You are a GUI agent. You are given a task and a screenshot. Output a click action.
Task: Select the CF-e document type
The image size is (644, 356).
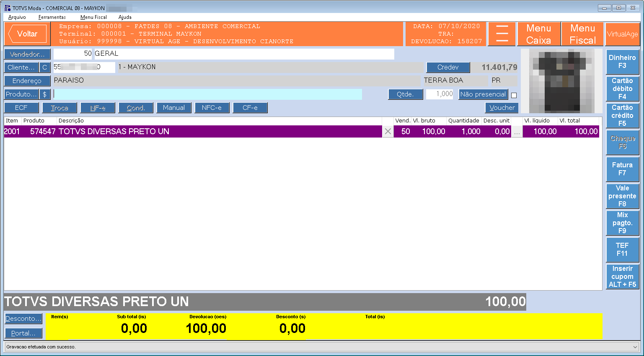[250, 108]
